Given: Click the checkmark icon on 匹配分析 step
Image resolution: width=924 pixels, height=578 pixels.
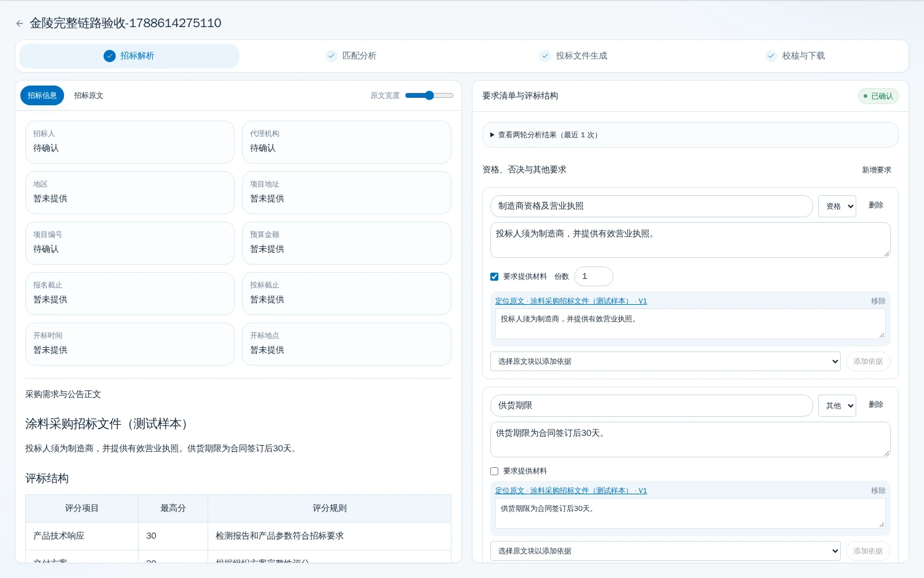Looking at the screenshot, I should click(331, 56).
